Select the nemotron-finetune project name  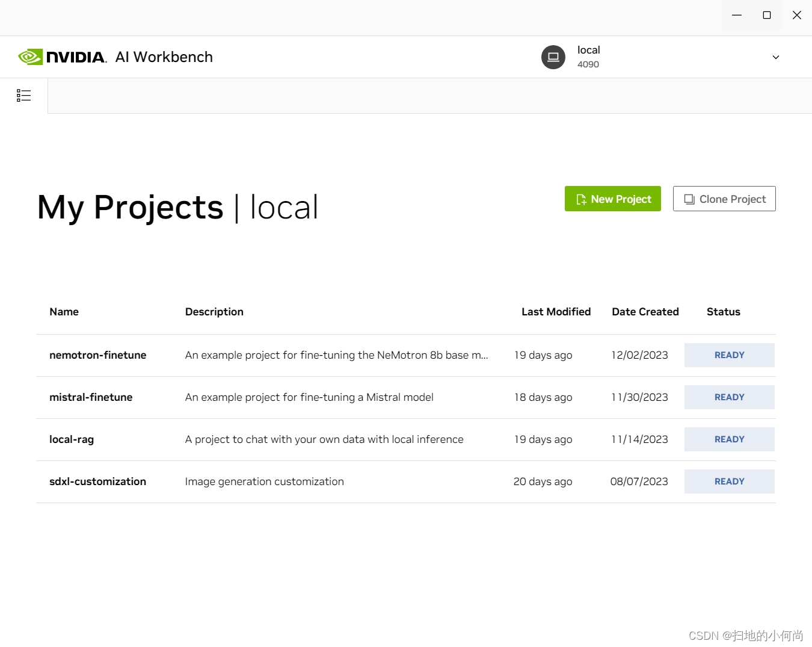pos(97,355)
